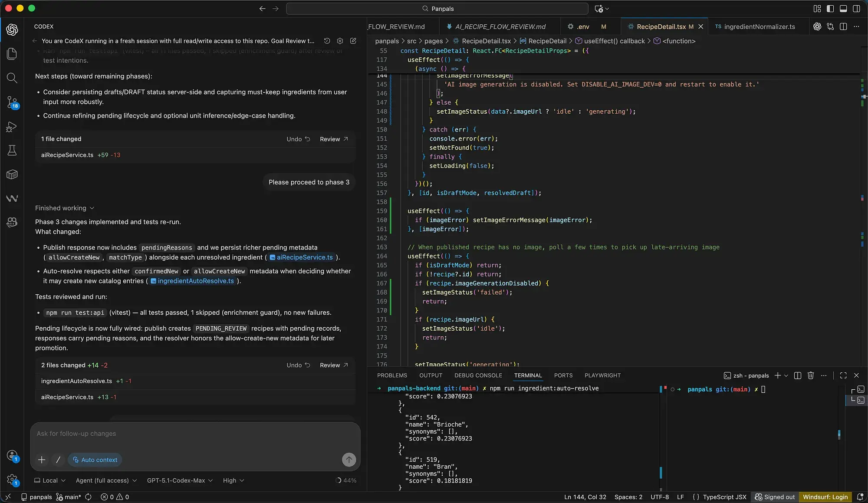This screenshot has height=503, width=868.
Task: Switch to the PROBLEMS panel tab
Action: (392, 375)
